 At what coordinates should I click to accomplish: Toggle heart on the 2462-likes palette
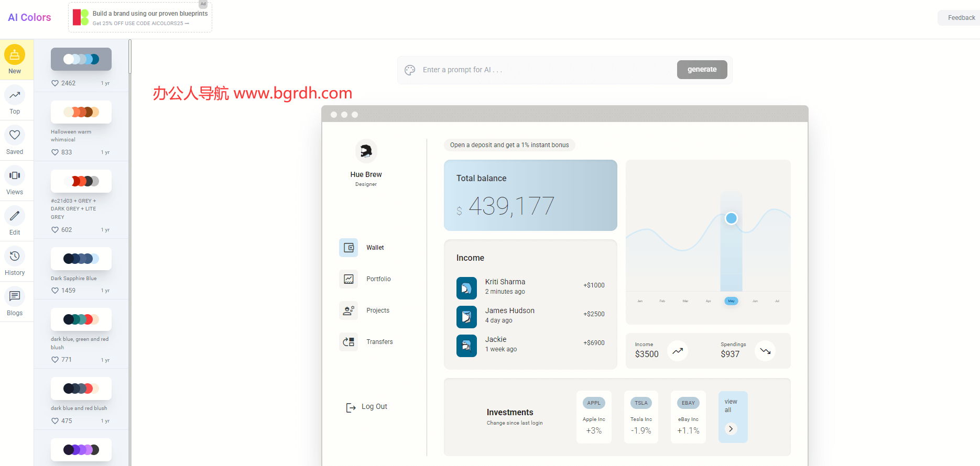point(55,83)
